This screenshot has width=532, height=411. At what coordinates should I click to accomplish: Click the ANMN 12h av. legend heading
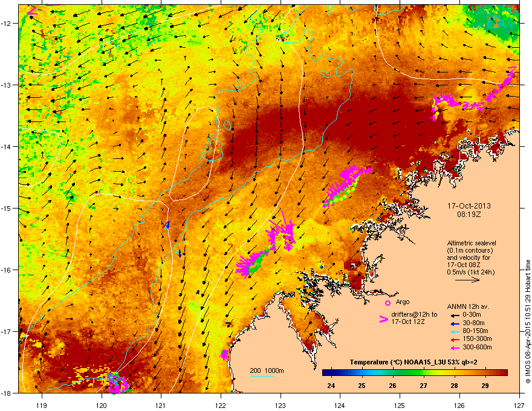[469, 306]
